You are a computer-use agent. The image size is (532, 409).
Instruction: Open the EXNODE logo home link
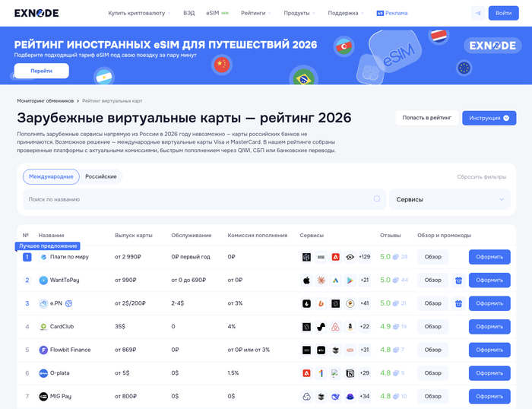click(36, 13)
